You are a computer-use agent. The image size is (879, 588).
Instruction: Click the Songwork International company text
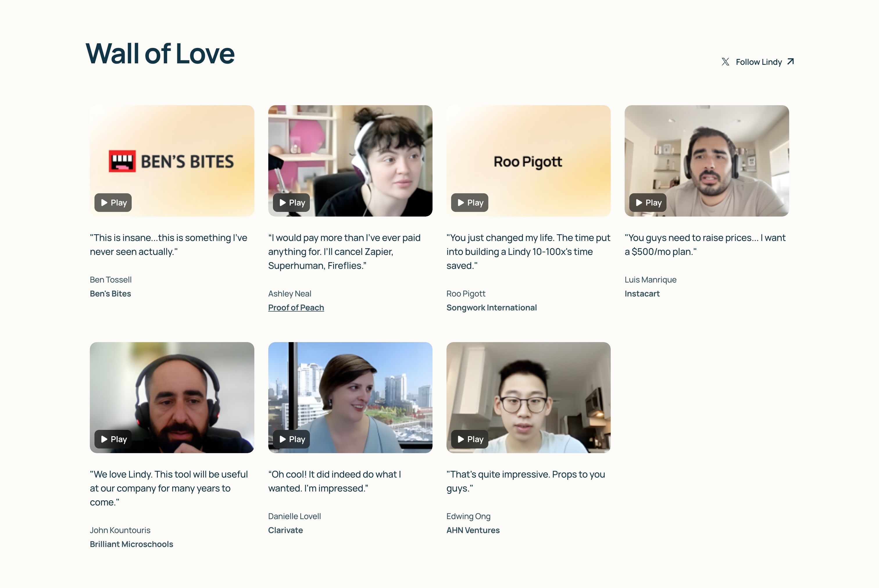click(492, 308)
